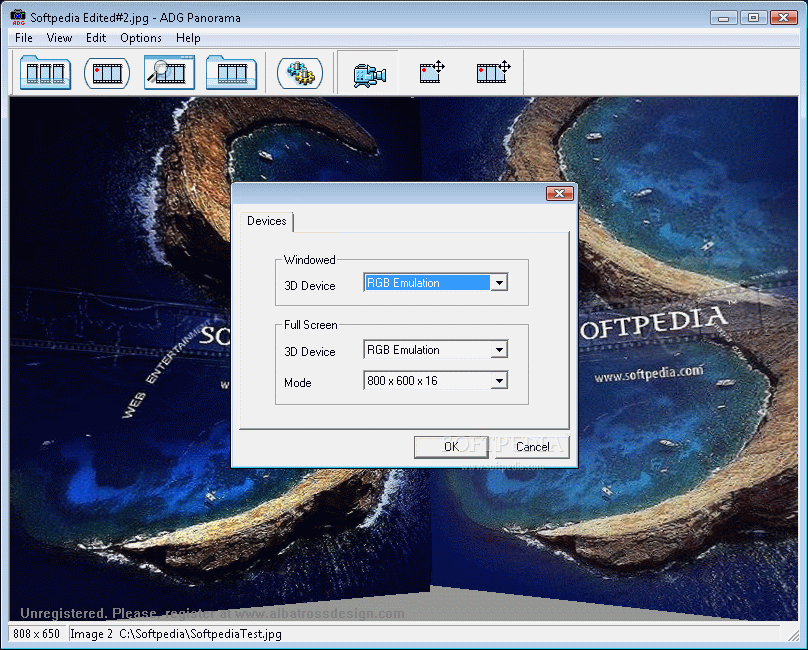The width and height of the screenshot is (808, 650).
Task: Expand the Mode resolution dropdown arrow
Action: pos(499,381)
